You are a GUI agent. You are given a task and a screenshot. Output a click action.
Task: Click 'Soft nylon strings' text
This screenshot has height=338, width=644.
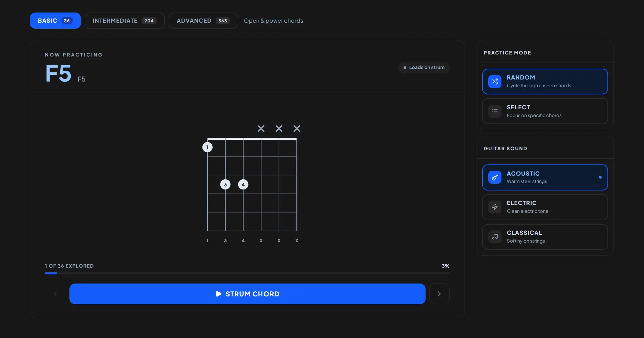pyautogui.click(x=526, y=241)
